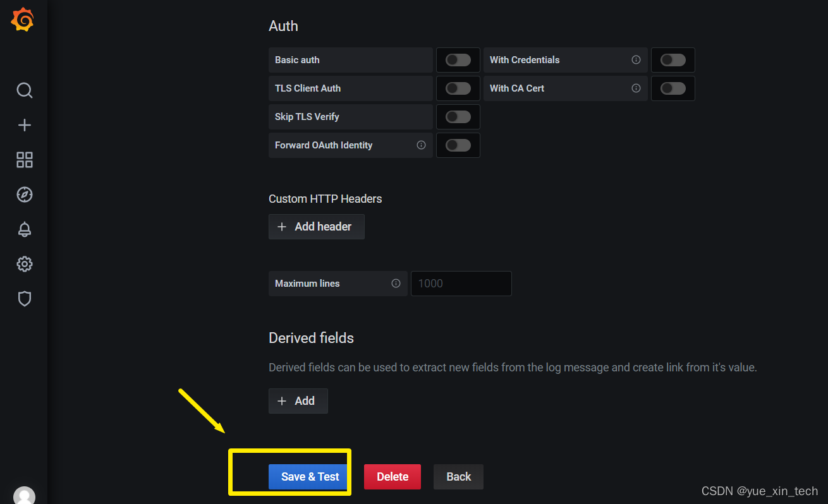828x504 pixels.
Task: Click the Derived fields description text
Action: [x=513, y=367]
